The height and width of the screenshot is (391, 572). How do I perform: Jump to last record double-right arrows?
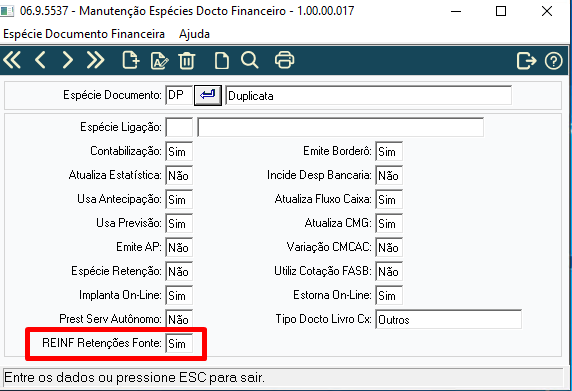(96, 60)
